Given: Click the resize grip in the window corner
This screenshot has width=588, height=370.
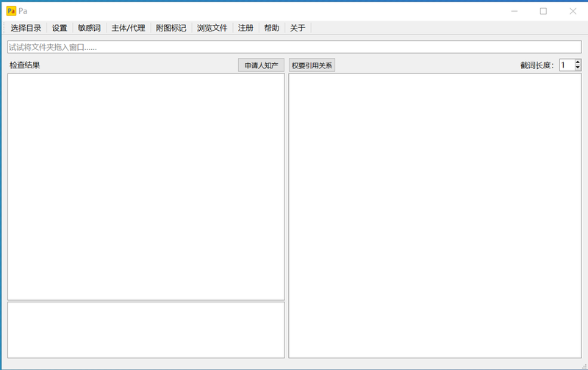Looking at the screenshot, I should tap(584, 366).
